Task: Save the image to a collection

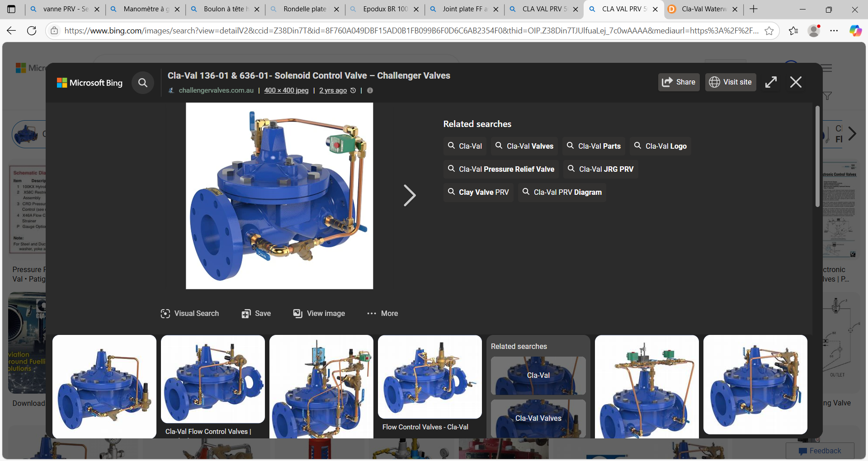Action: [x=256, y=314]
